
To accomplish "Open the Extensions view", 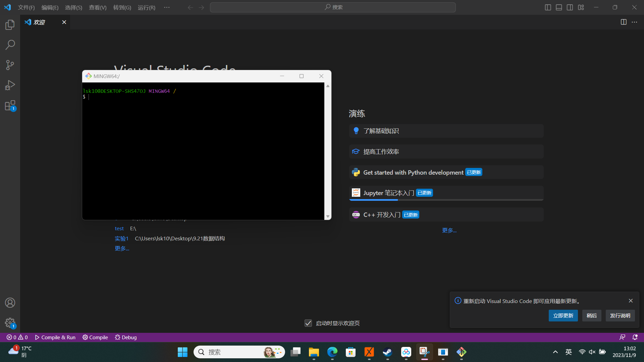I will pyautogui.click(x=10, y=106).
